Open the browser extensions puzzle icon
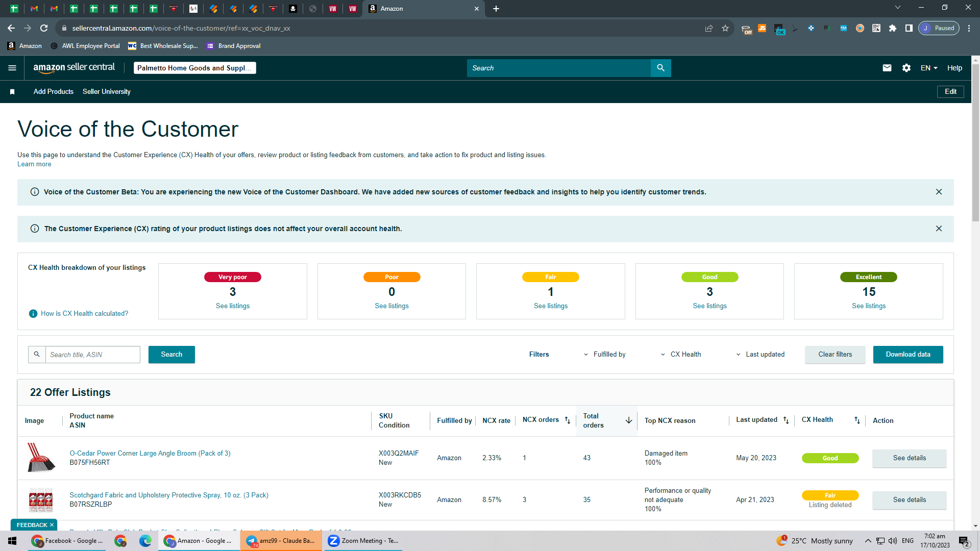 point(893,28)
